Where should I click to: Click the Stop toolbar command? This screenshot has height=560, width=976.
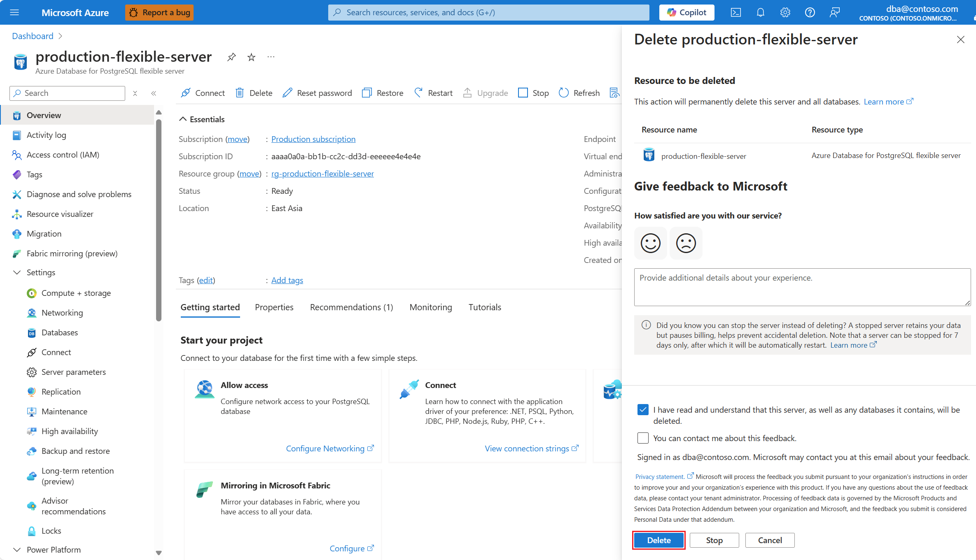click(x=533, y=93)
